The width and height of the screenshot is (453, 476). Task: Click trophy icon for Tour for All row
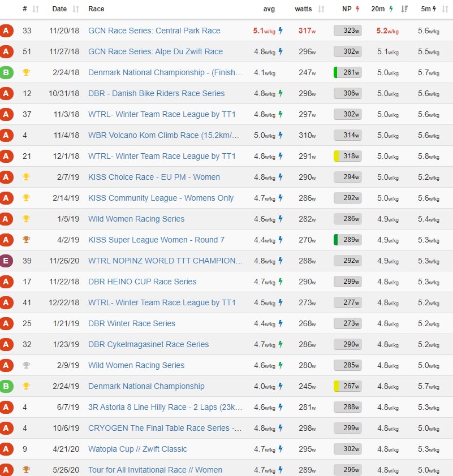click(26, 470)
